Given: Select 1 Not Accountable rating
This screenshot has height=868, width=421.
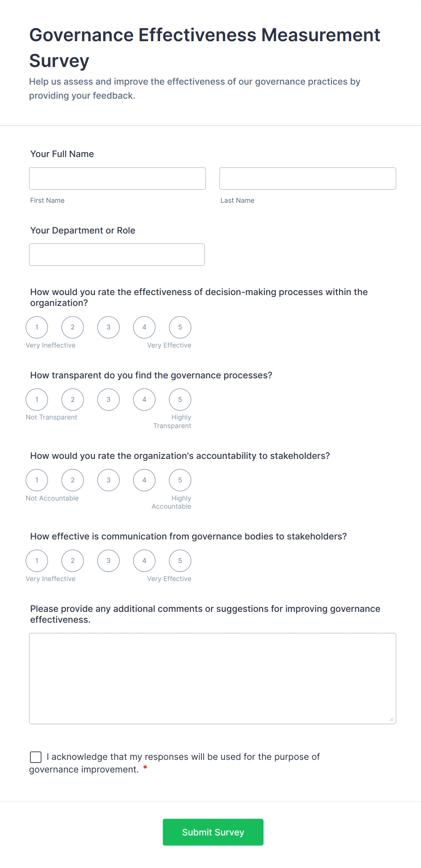Looking at the screenshot, I should tap(37, 480).
